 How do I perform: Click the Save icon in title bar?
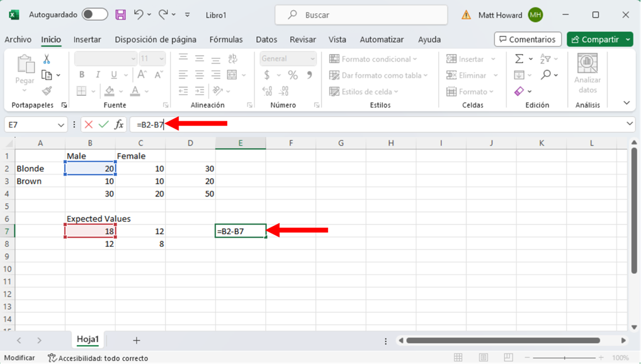click(x=120, y=14)
